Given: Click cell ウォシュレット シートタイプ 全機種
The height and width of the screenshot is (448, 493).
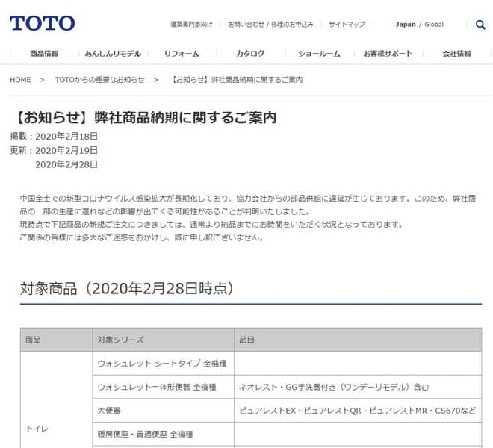Looking at the screenshot, I should [162, 364].
